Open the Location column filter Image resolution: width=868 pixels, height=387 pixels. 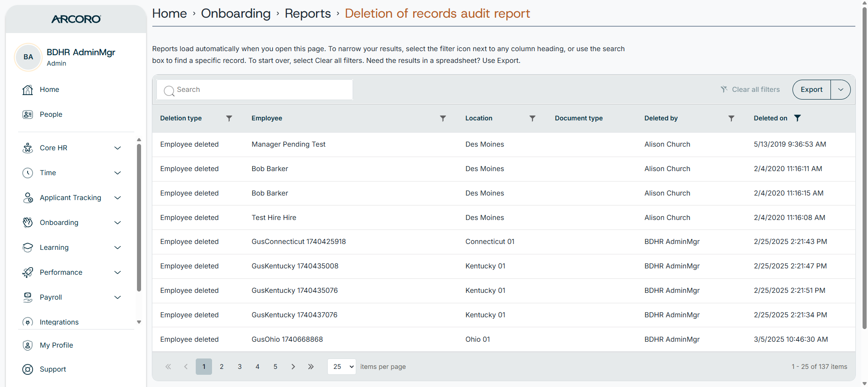(533, 118)
